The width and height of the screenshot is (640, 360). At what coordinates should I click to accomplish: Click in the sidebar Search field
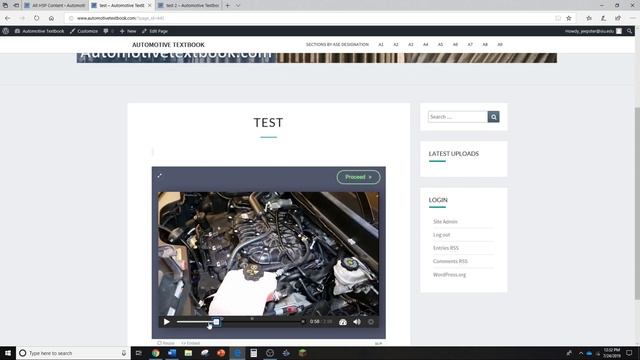(458, 117)
